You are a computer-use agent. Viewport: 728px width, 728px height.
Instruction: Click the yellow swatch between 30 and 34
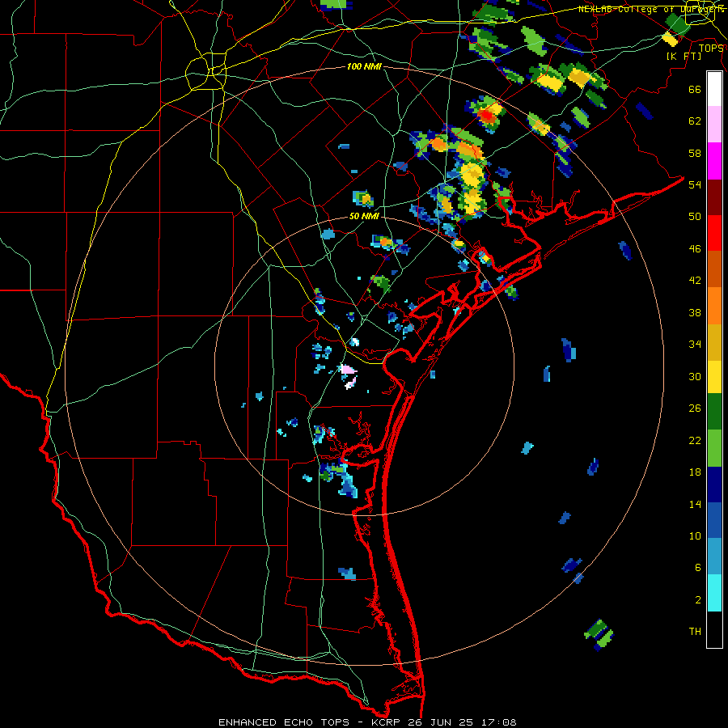pyautogui.click(x=714, y=377)
